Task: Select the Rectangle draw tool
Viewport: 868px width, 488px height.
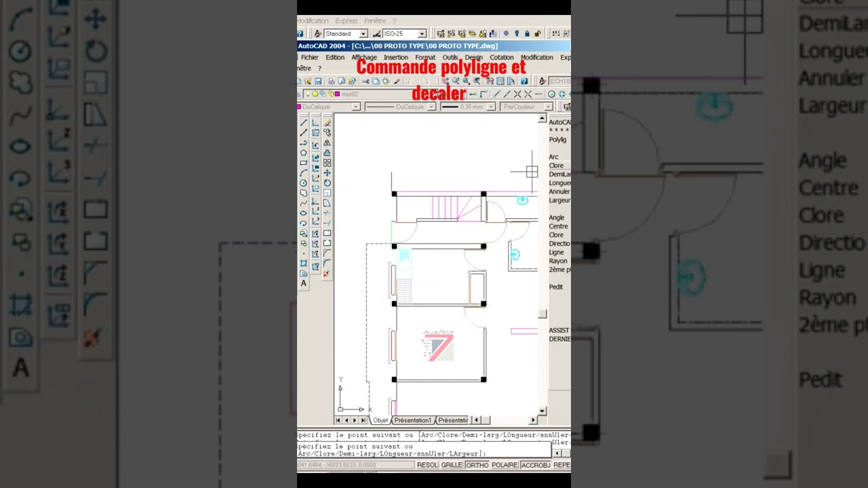Action: click(x=304, y=163)
